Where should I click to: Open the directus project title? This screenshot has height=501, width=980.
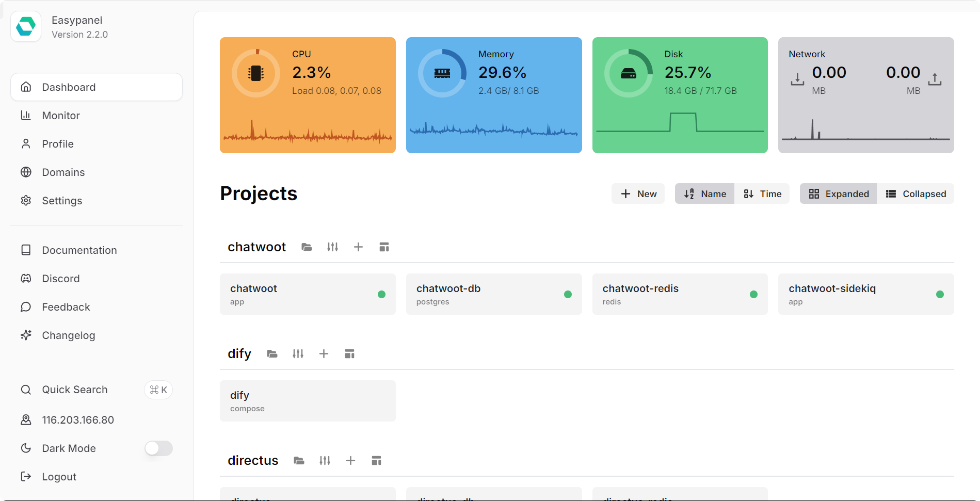(253, 461)
